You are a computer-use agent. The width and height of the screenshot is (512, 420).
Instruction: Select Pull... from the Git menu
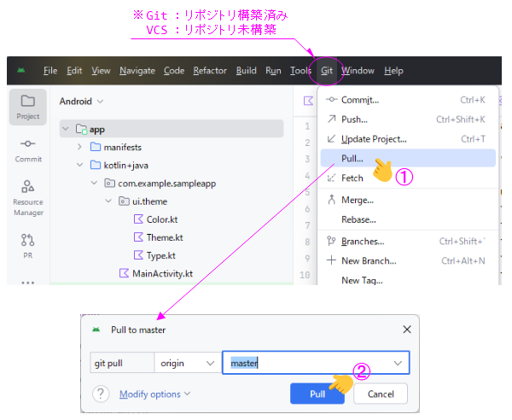click(352, 158)
